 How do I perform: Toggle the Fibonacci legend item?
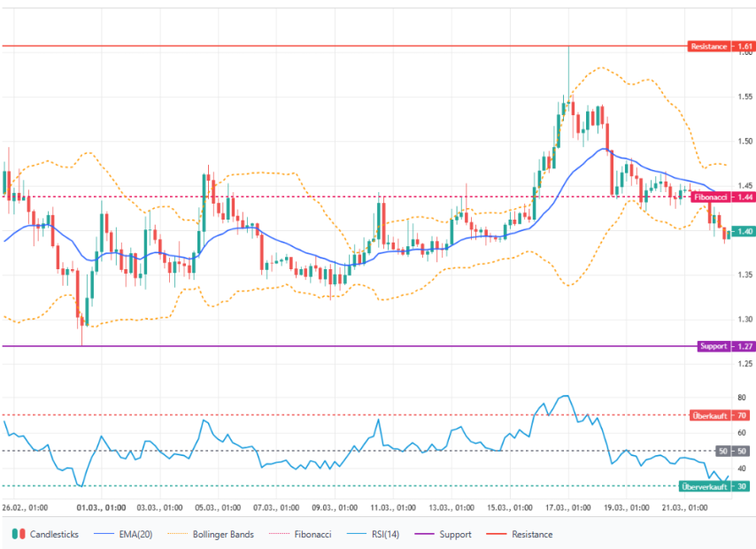[306, 534]
